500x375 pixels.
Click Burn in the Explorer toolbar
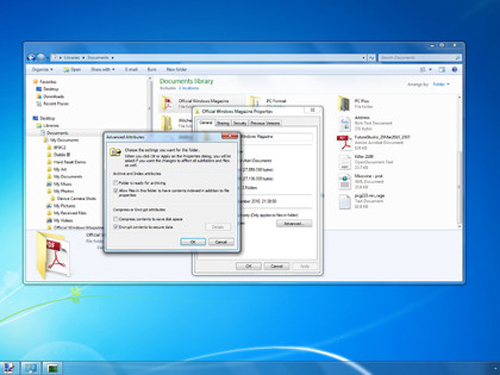click(x=152, y=69)
